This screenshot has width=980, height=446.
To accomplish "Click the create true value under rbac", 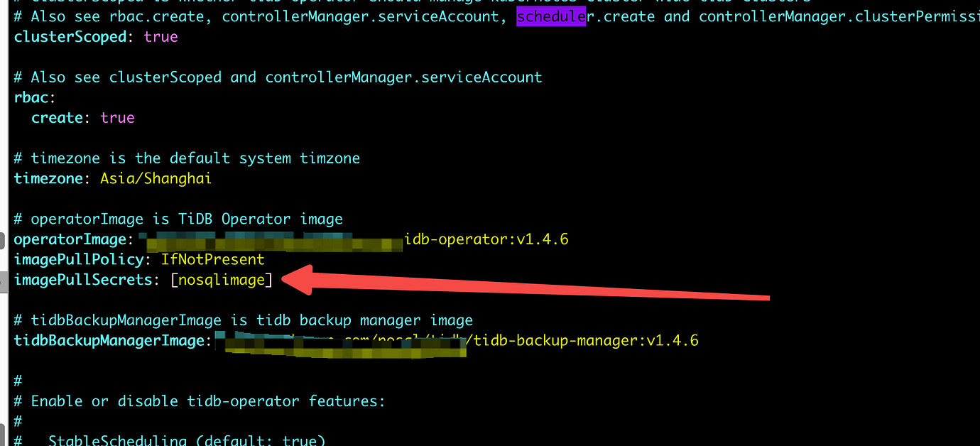I will tap(117, 118).
